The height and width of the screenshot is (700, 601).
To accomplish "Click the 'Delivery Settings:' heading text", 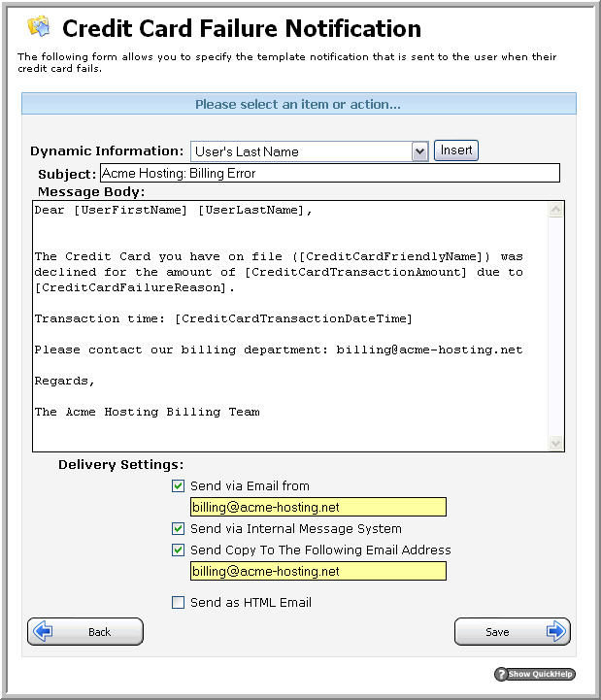I will [x=121, y=464].
